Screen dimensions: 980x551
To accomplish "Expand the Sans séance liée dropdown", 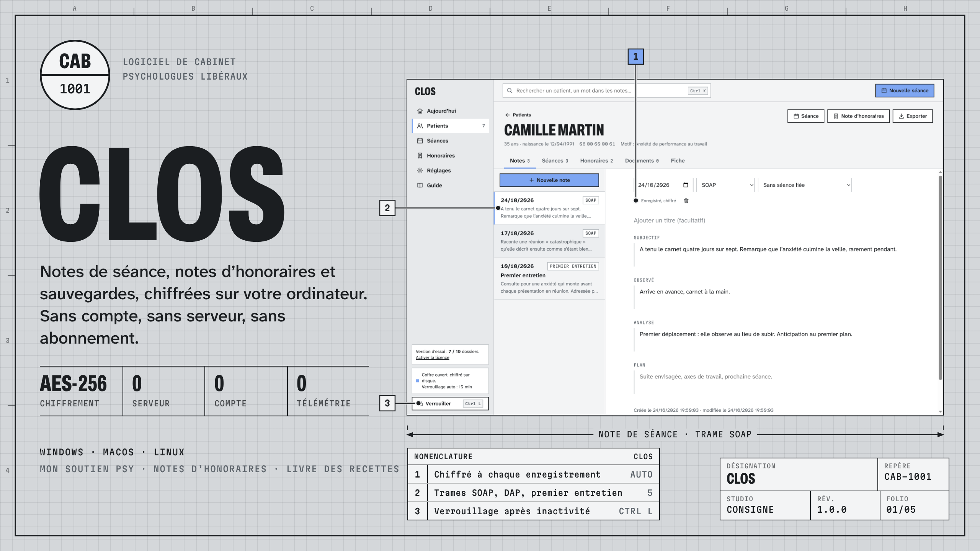I will 805,185.
